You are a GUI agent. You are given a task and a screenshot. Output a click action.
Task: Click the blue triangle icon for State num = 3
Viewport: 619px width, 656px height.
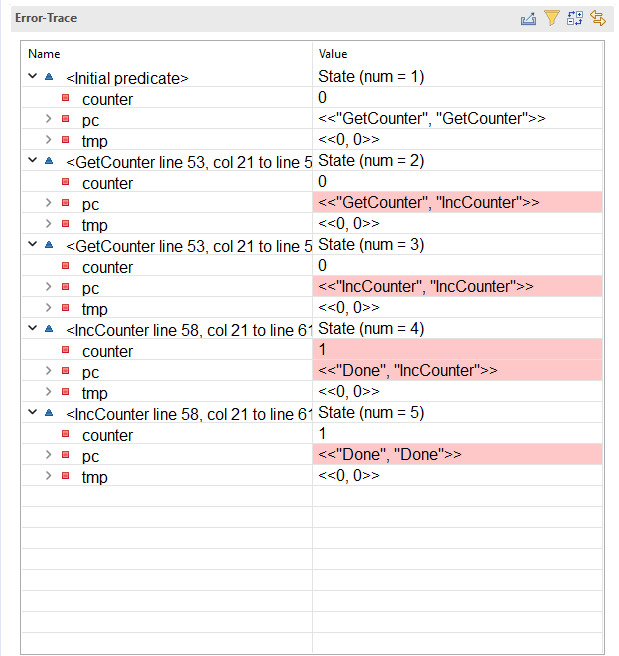point(49,244)
